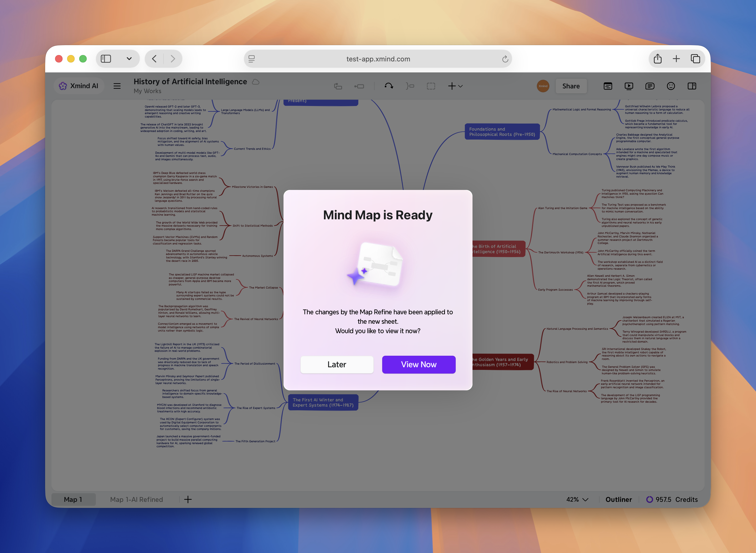
Task: Click the Xmind AI logo button
Action: (79, 86)
